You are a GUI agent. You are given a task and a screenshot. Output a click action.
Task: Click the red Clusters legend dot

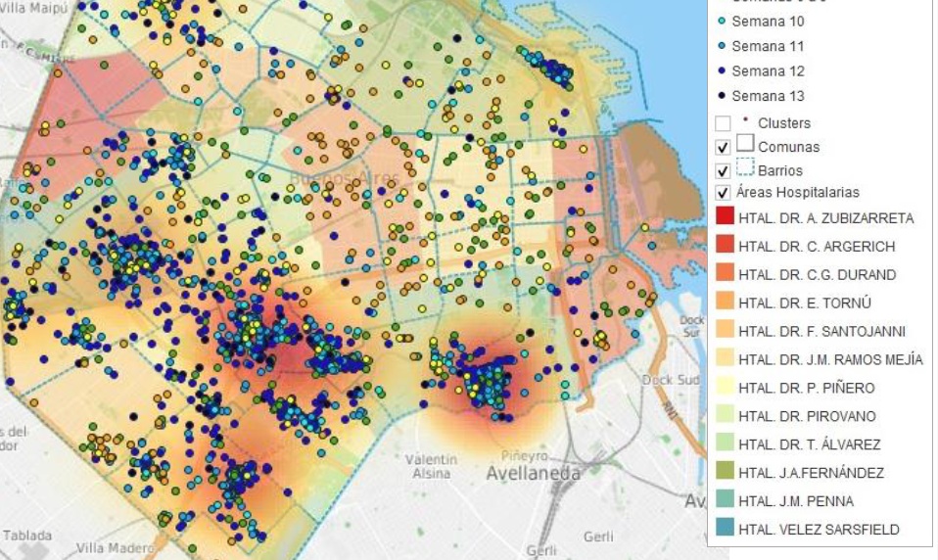tap(746, 120)
